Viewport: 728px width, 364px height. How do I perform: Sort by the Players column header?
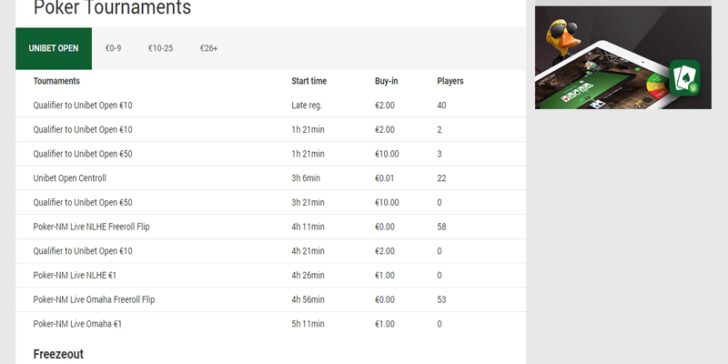click(x=450, y=81)
